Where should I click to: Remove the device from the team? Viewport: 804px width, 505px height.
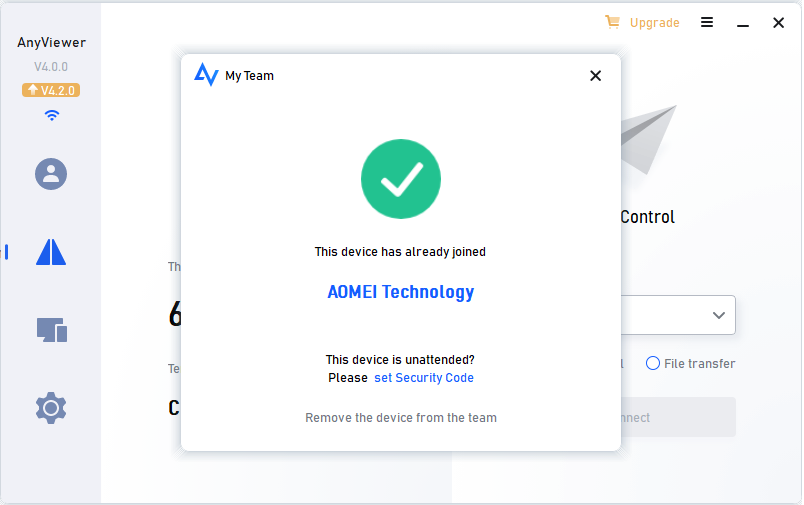click(x=401, y=418)
